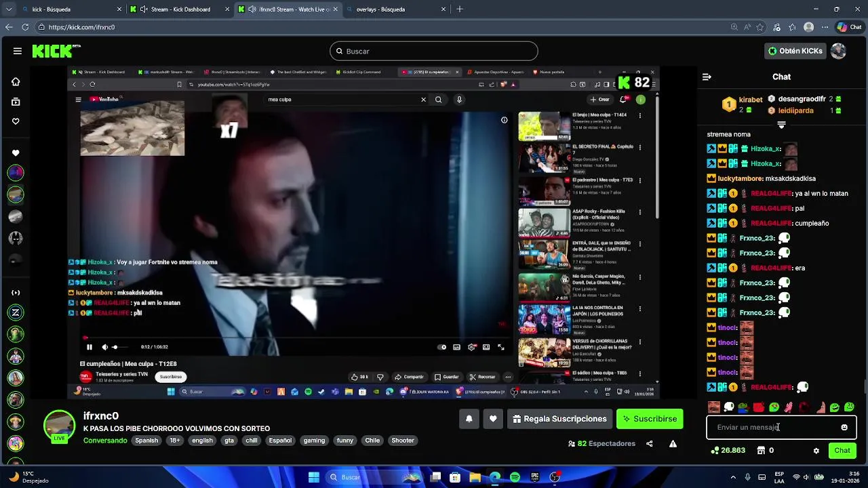Pause the streamed YouTube video
The image size is (868, 488).
[89, 347]
